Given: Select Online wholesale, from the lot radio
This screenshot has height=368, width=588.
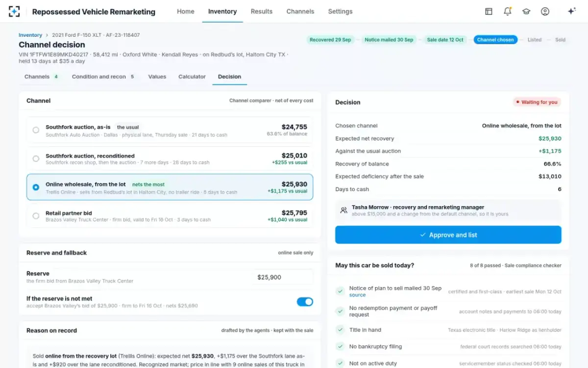Looking at the screenshot, I should 36,187.
